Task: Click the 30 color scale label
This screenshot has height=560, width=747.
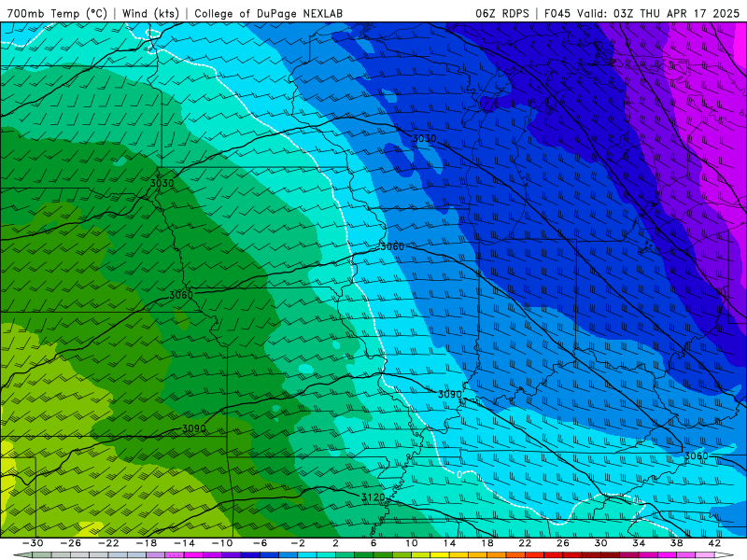Action: click(600, 543)
